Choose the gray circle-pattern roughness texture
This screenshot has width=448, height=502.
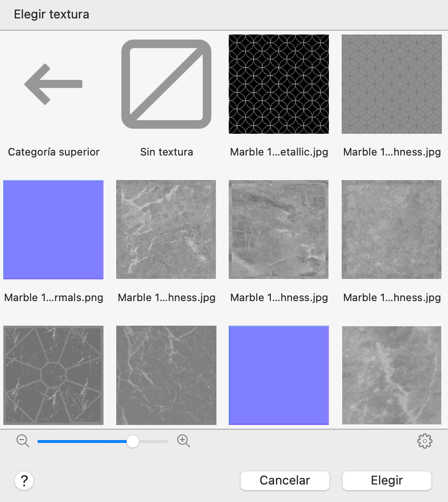click(391, 84)
